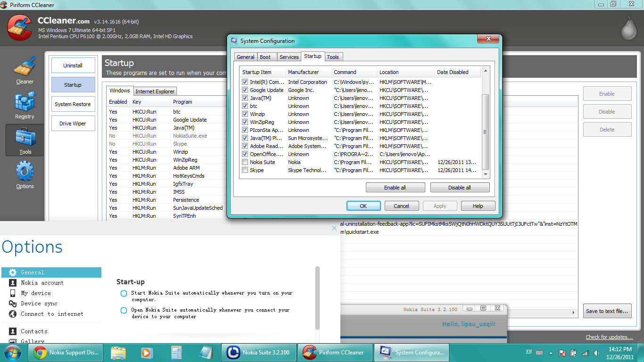Enable the Nokia Suite startup checkbox
The width and height of the screenshot is (644, 362).
tap(245, 162)
